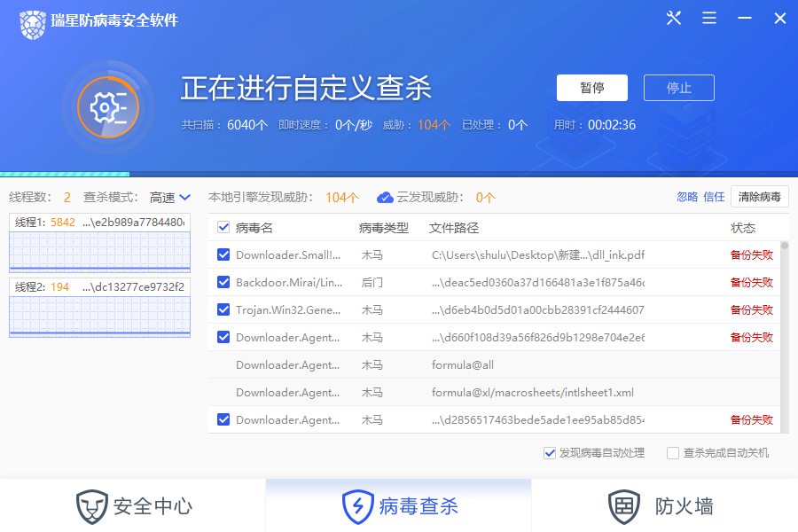798x532 pixels.
Task: Click the 清除病毒 button
Action: [x=759, y=197]
